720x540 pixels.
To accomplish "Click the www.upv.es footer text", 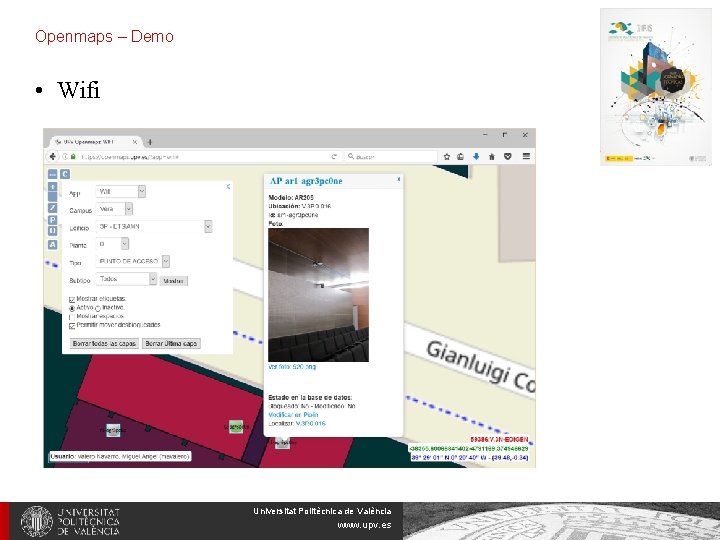I will (x=364, y=525).
